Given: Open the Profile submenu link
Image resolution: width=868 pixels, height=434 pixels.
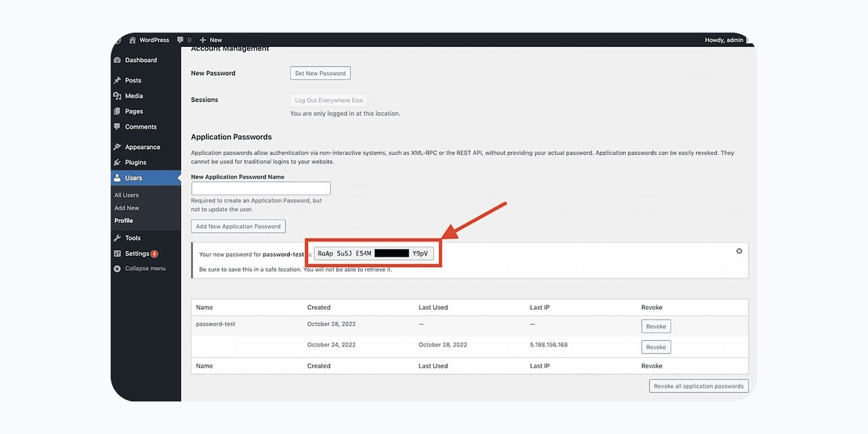Looking at the screenshot, I should [x=124, y=221].
